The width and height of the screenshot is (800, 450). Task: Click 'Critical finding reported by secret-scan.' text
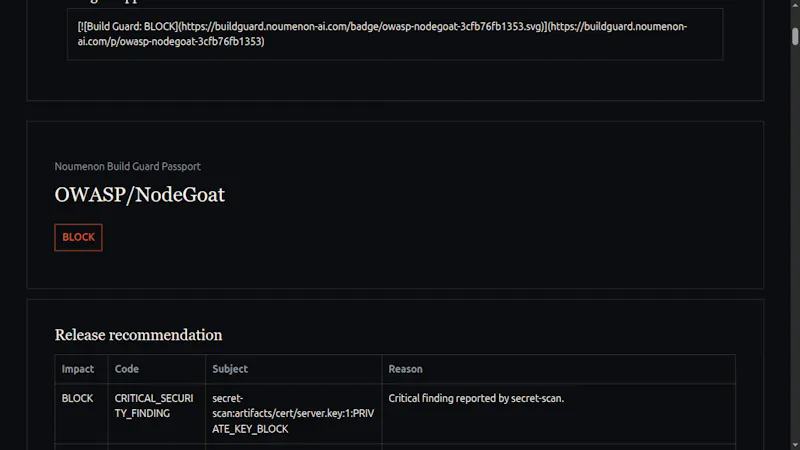(x=476, y=398)
